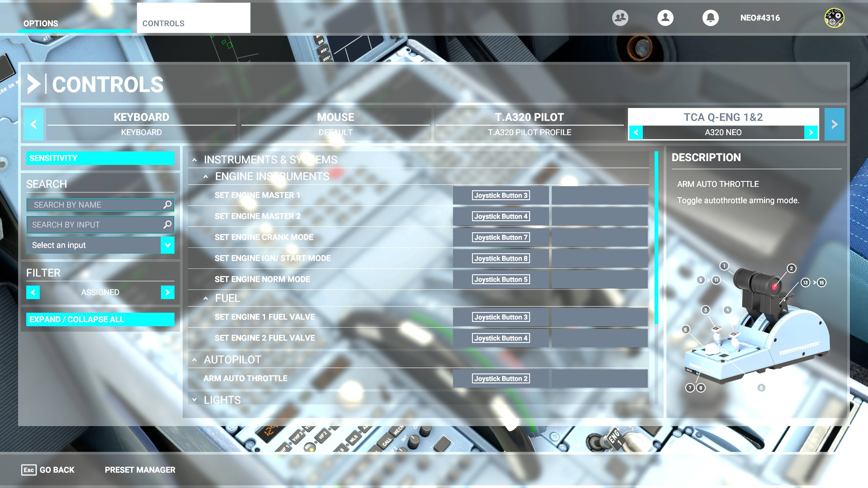Open the Select an input dropdown
This screenshot has width=868, height=488.
(x=167, y=245)
